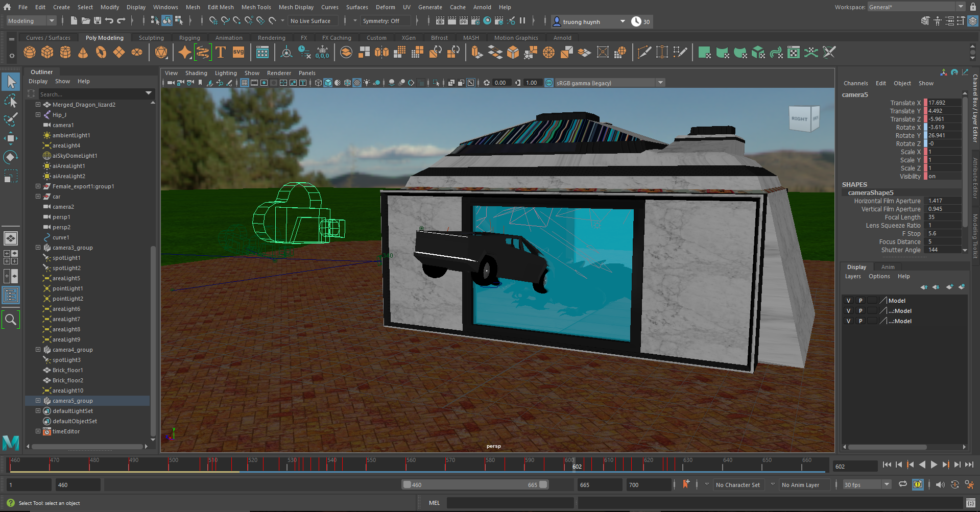Click the Undo icon in the toolbar
This screenshot has height=512, width=980.
(x=109, y=21)
